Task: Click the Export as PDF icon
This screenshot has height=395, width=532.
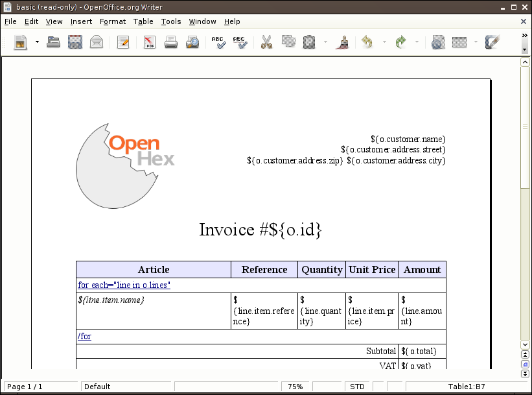Action: [150, 43]
